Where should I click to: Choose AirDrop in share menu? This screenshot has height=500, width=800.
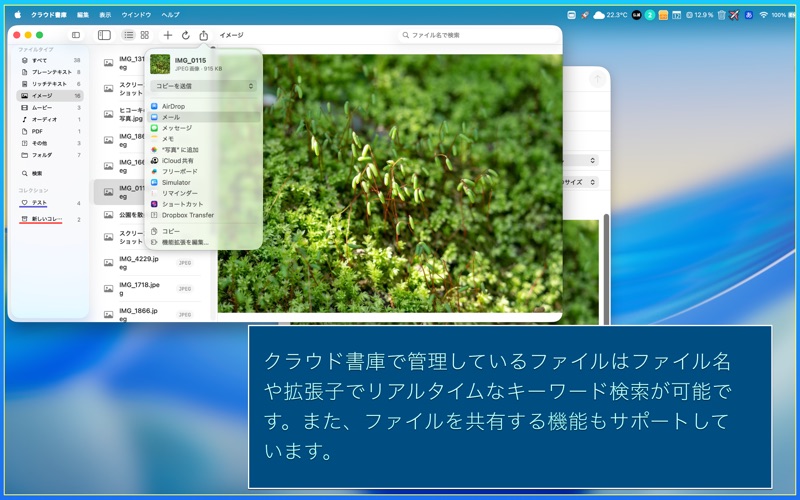coord(204,106)
